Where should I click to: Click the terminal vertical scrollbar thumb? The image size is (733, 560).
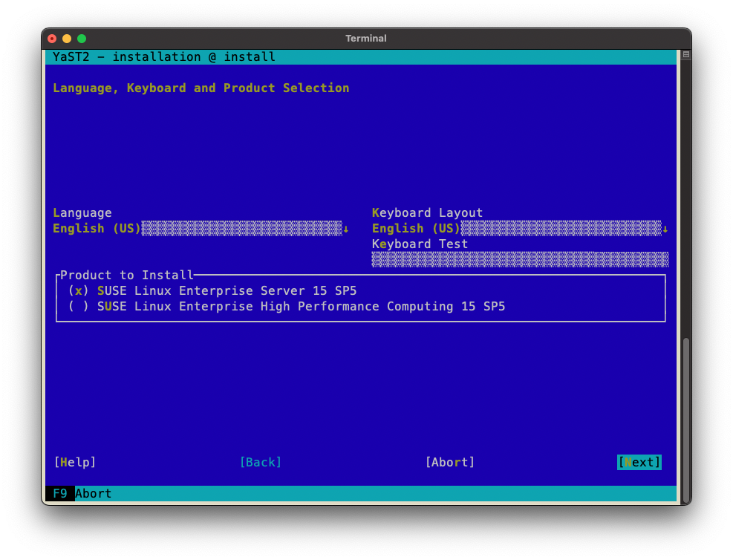tap(686, 420)
